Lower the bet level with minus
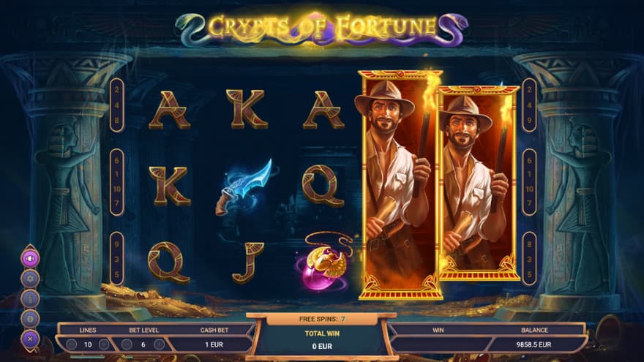The image size is (644, 362). pos(127,344)
